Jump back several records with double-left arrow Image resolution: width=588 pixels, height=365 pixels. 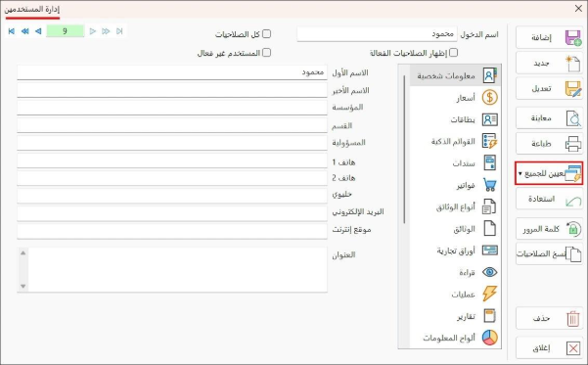[x=25, y=31]
